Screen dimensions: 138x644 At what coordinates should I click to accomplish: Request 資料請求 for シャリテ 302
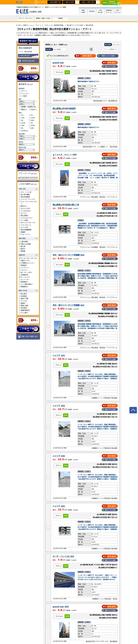(x=110, y=406)
